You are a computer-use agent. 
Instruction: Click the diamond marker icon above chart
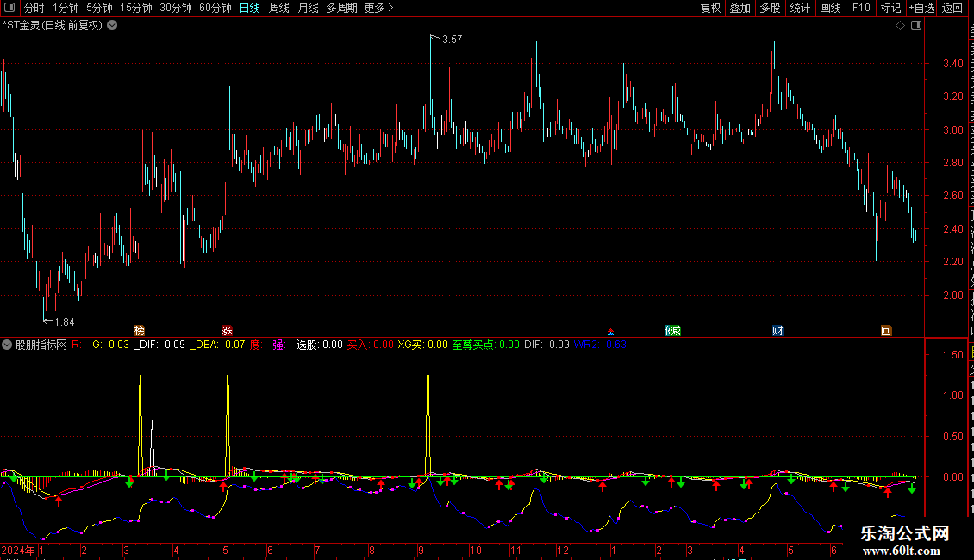900,26
